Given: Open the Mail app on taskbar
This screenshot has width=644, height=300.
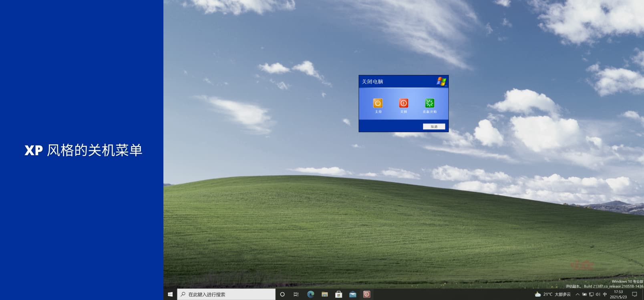Looking at the screenshot, I should 353,294.
